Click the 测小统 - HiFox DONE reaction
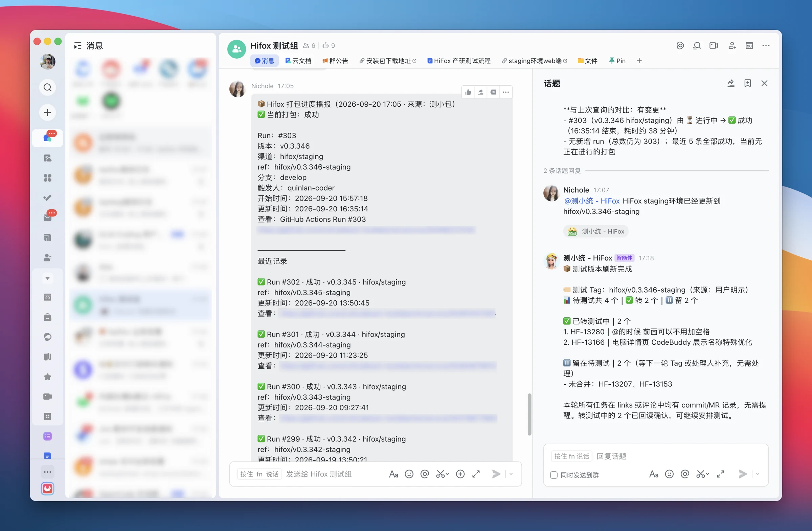 596,232
